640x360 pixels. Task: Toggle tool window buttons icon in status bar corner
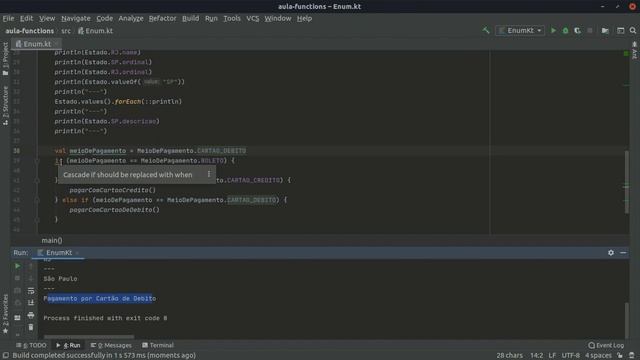pyautogui.click(x=6, y=356)
